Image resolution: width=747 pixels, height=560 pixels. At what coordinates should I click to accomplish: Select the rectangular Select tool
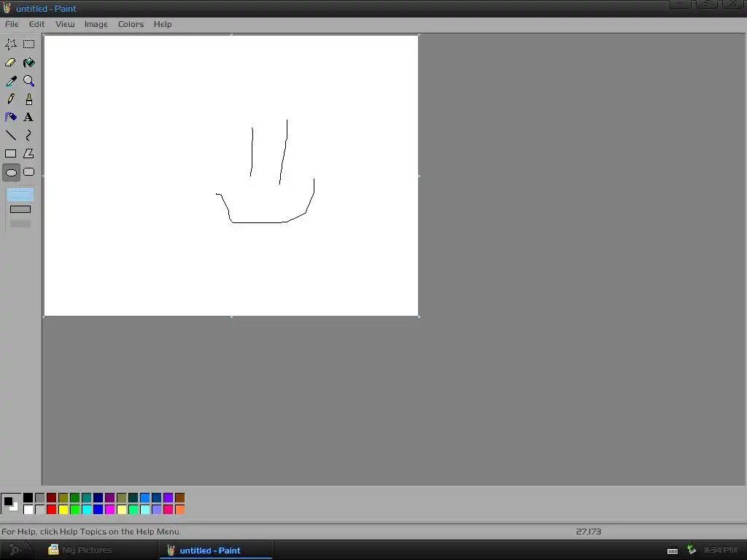click(x=28, y=44)
